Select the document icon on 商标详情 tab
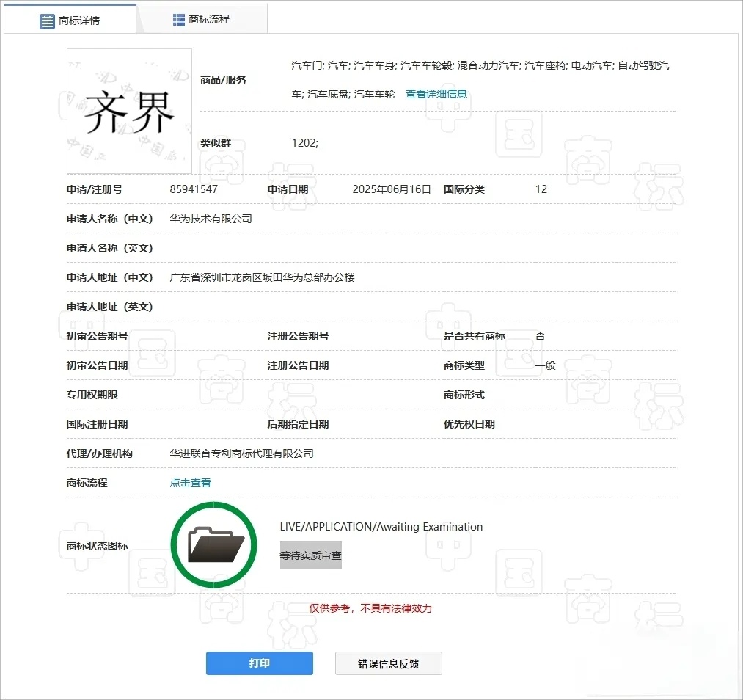Viewport: 743px width, 700px height. point(45,18)
